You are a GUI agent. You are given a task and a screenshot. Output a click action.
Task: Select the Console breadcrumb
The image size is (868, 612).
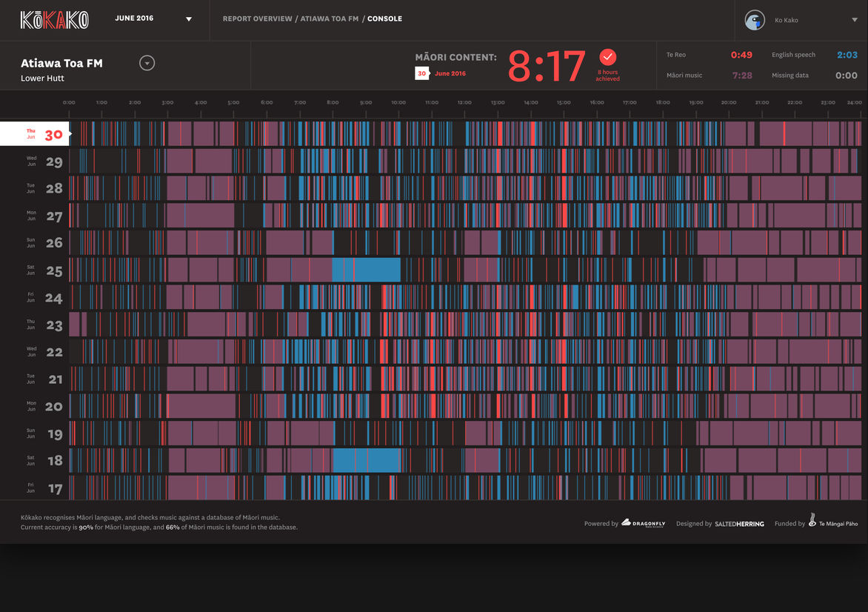click(384, 19)
